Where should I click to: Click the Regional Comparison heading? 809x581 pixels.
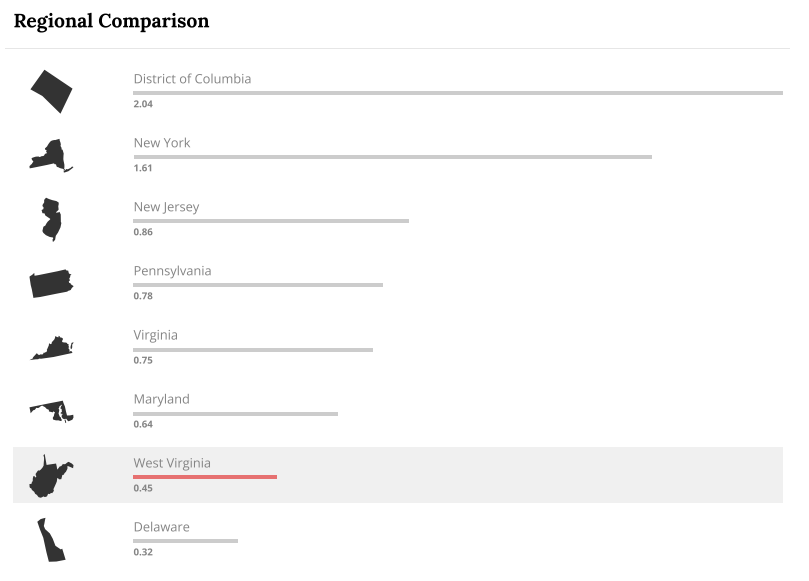pyautogui.click(x=111, y=21)
